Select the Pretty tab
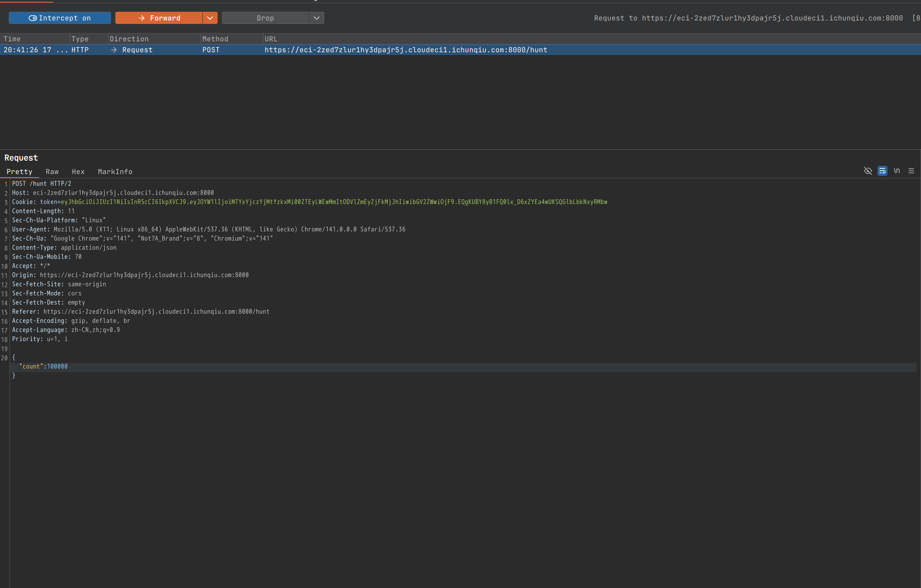Screen dimensions: 921x588 click(x=19, y=171)
